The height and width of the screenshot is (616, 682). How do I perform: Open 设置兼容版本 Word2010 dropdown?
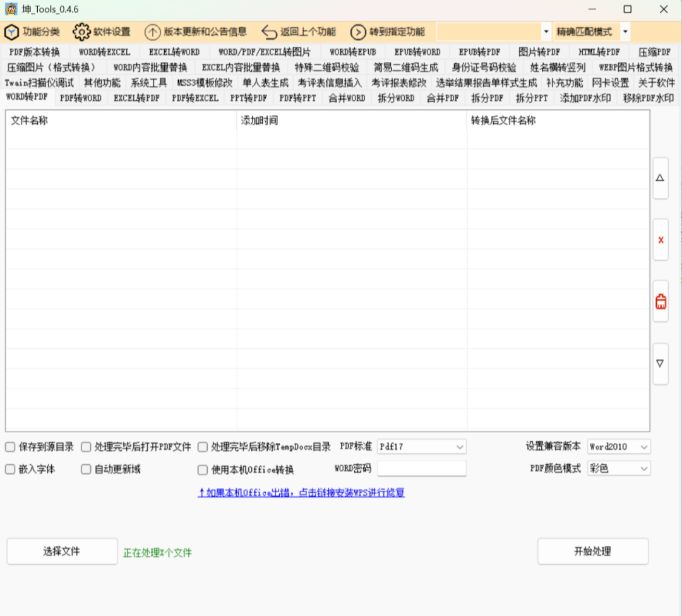(618, 447)
